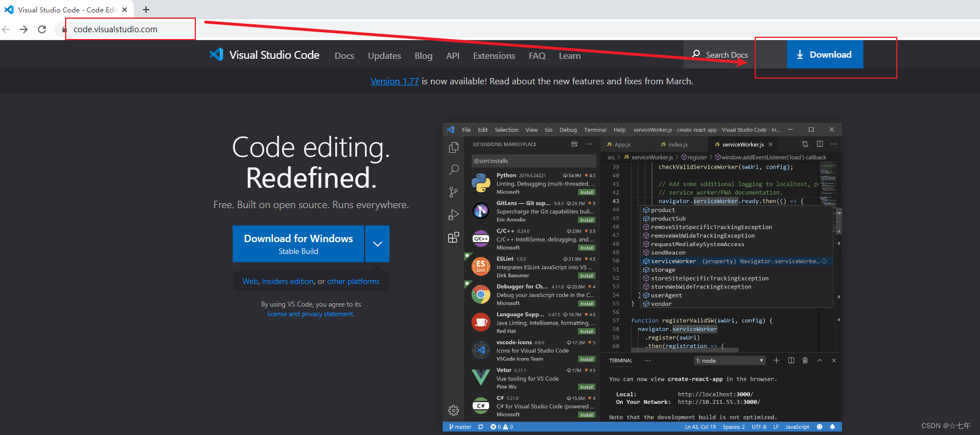Click the UTF-8 encoding status bar entry
The width and height of the screenshot is (980, 435).
(x=759, y=427)
